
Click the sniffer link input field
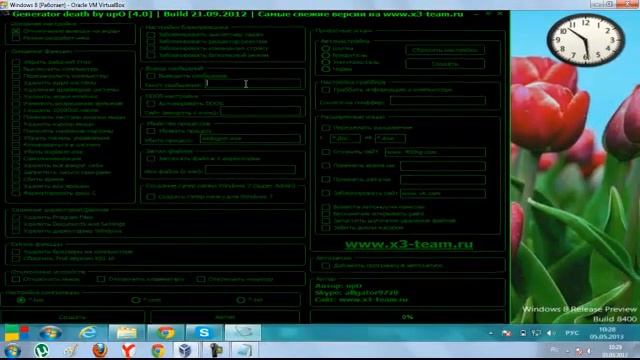438,100
